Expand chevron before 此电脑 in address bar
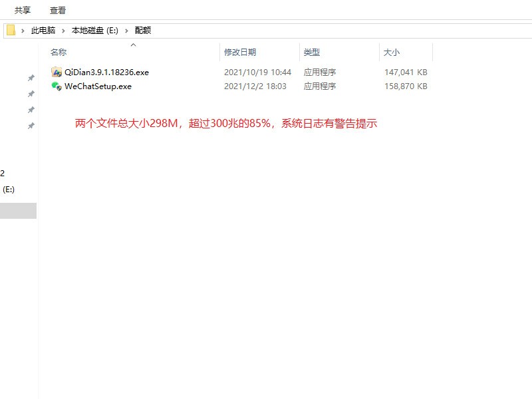Screen dimensions: 532x399 click(23, 31)
